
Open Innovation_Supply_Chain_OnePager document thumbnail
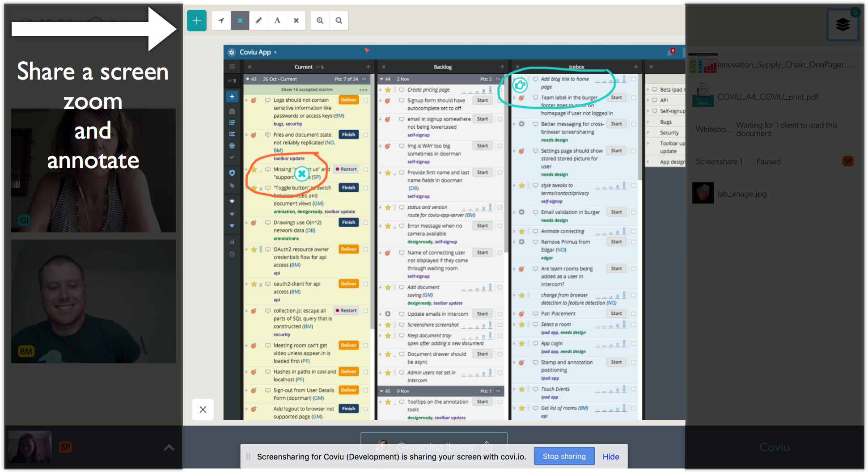pyautogui.click(x=703, y=63)
